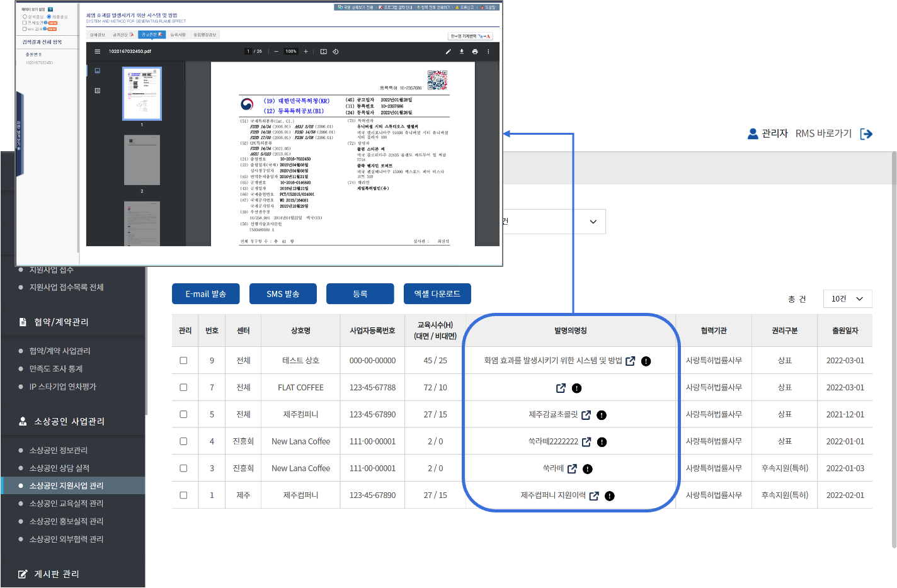The height and width of the screenshot is (588, 897).
Task: Click the info icon beside 제주컴퍼니 지원이력
Action: (x=609, y=496)
